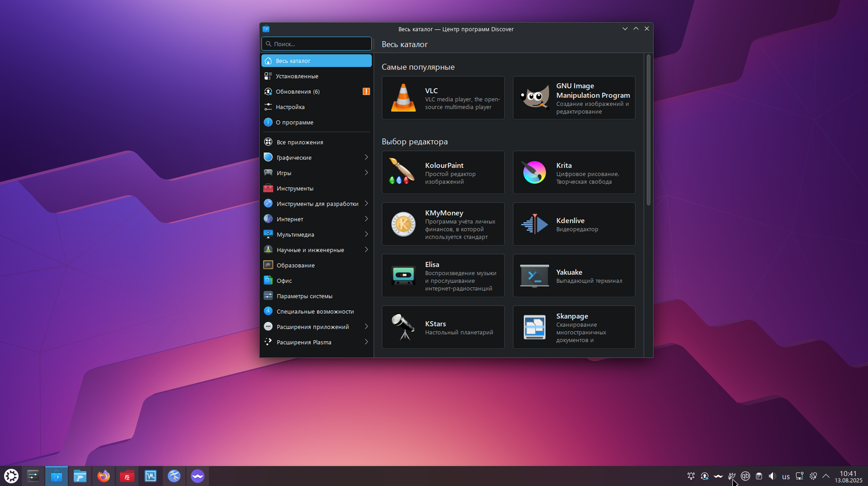Screen dimensions: 868x486
Task: Expand the 'Интернет' category chevron
Action: pyautogui.click(x=366, y=219)
